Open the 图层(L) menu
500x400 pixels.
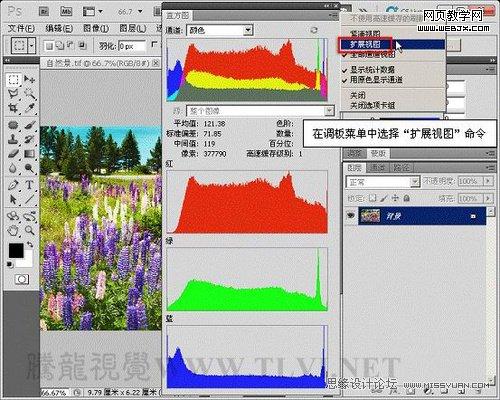[x=132, y=29]
